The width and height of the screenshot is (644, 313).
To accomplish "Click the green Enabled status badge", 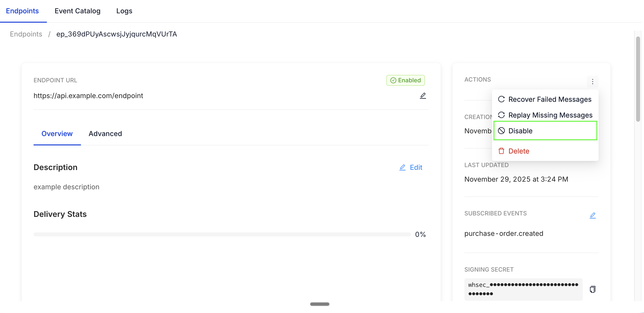I will click(x=405, y=80).
